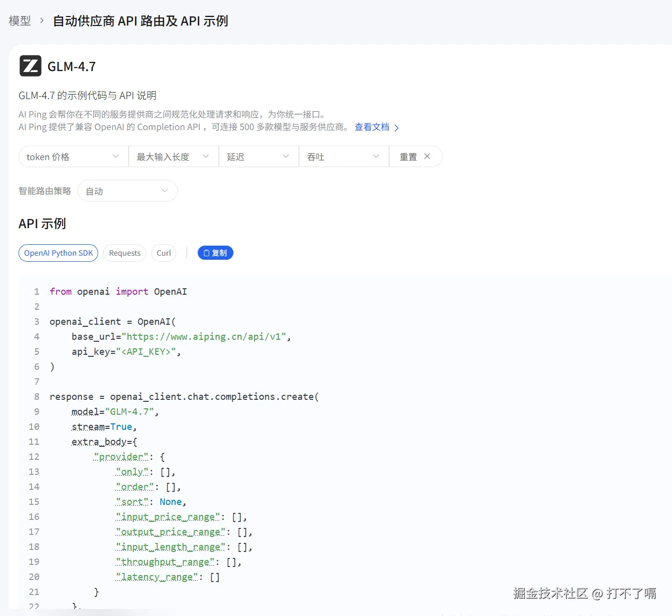Click the API 示例 heading

click(42, 224)
